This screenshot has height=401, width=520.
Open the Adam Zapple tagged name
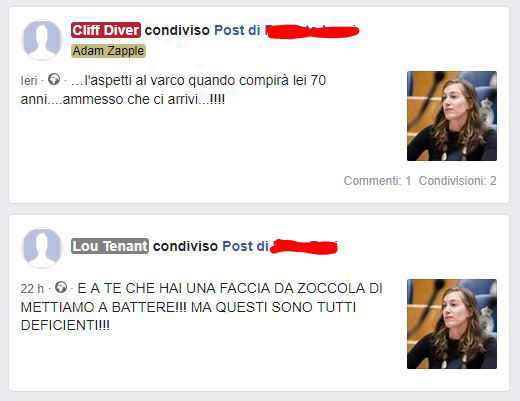(x=108, y=51)
